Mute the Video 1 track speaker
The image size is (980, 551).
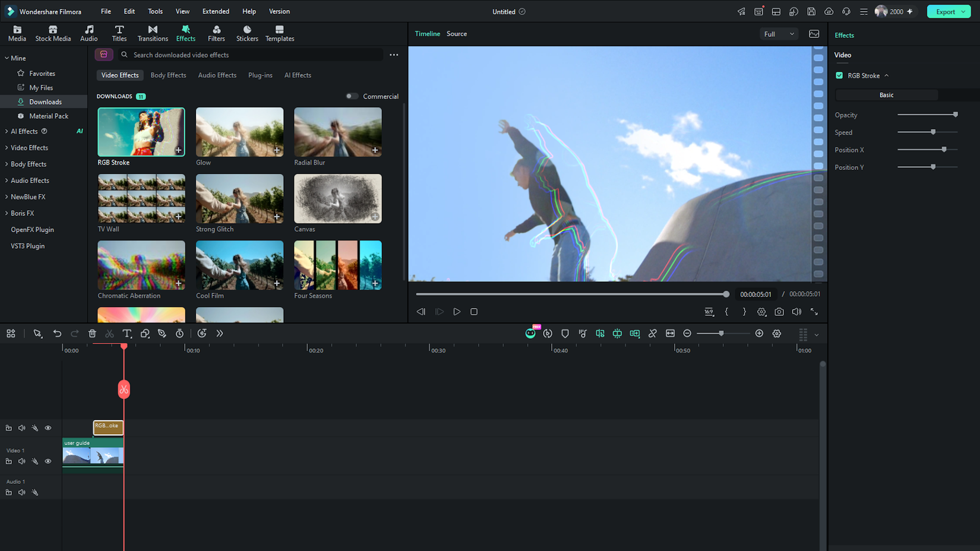point(22,461)
